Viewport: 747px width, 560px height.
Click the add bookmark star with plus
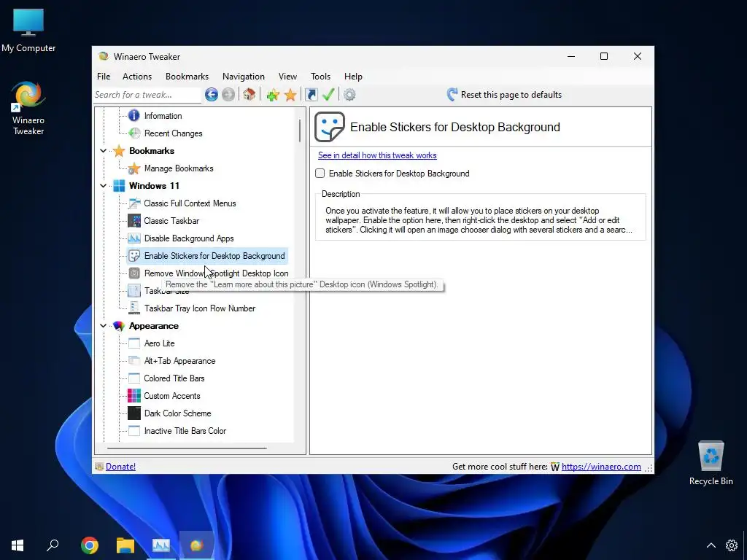[x=273, y=96]
